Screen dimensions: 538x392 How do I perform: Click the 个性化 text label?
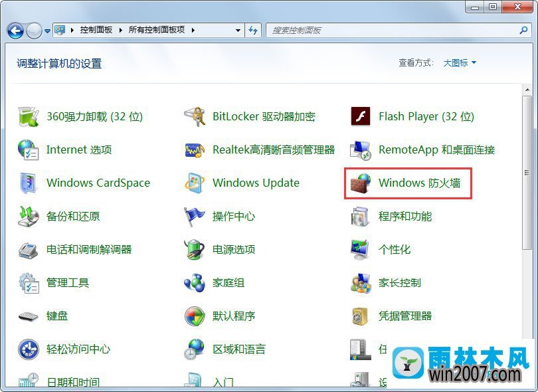click(x=395, y=250)
